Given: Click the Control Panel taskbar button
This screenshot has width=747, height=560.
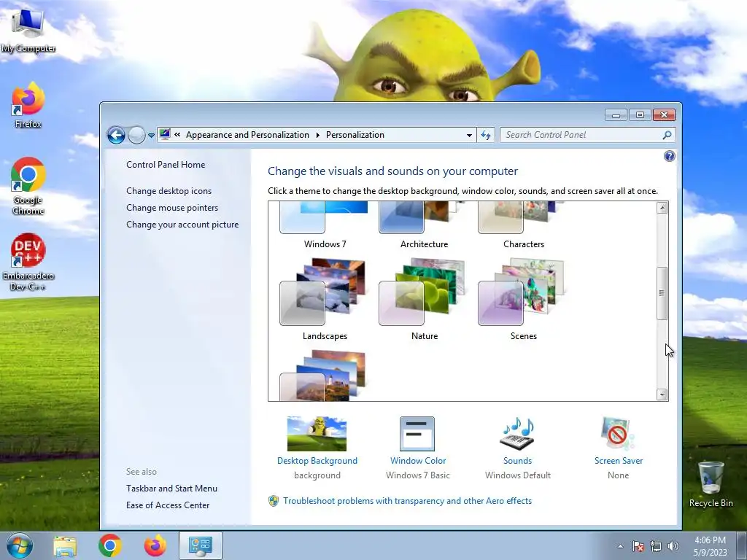Looking at the screenshot, I should [x=201, y=545].
